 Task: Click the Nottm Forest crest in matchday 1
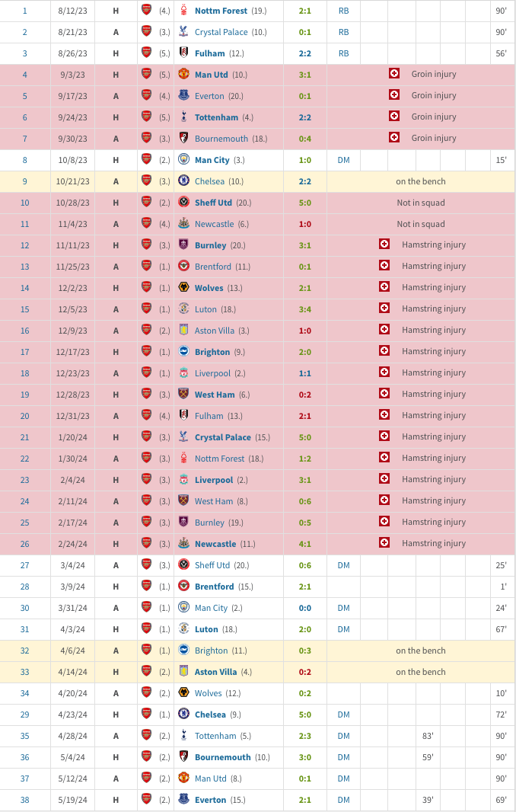pyautogui.click(x=183, y=11)
